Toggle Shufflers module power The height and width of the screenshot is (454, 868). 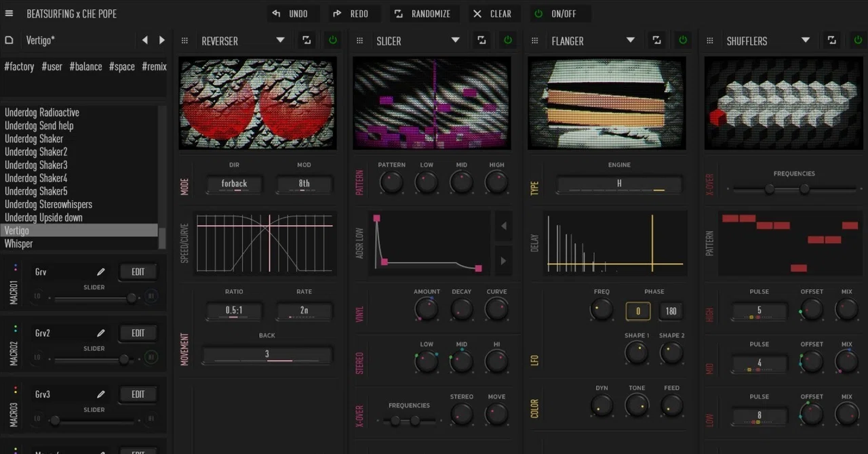pyautogui.click(x=857, y=41)
